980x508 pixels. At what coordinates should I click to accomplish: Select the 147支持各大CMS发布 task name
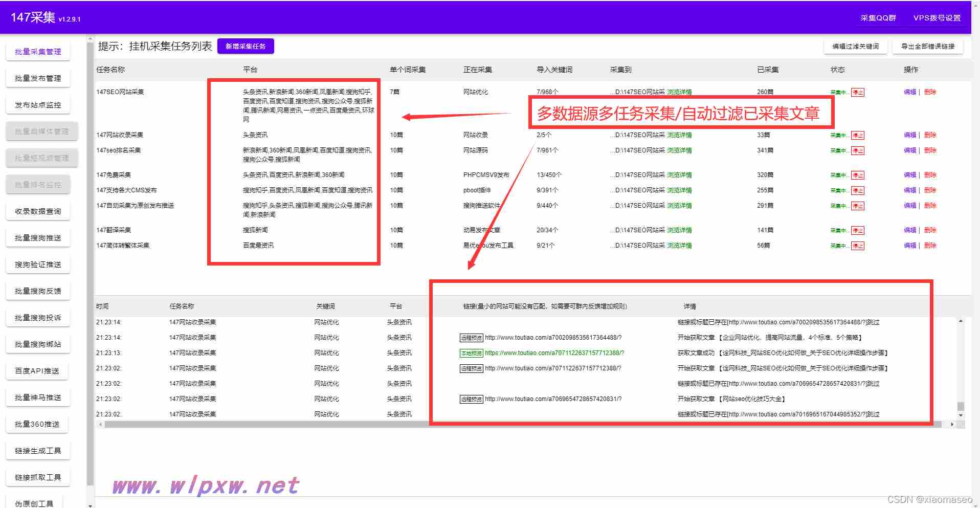tap(127, 190)
